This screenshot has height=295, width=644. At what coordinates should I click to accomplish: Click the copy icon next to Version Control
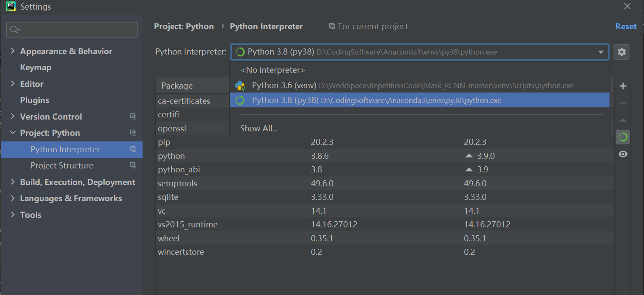133,117
